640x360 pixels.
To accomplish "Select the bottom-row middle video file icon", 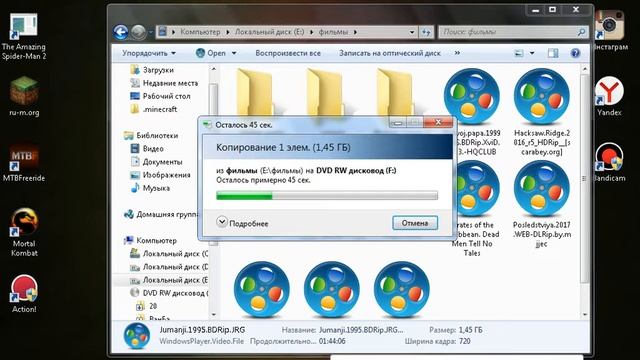I will [331, 289].
